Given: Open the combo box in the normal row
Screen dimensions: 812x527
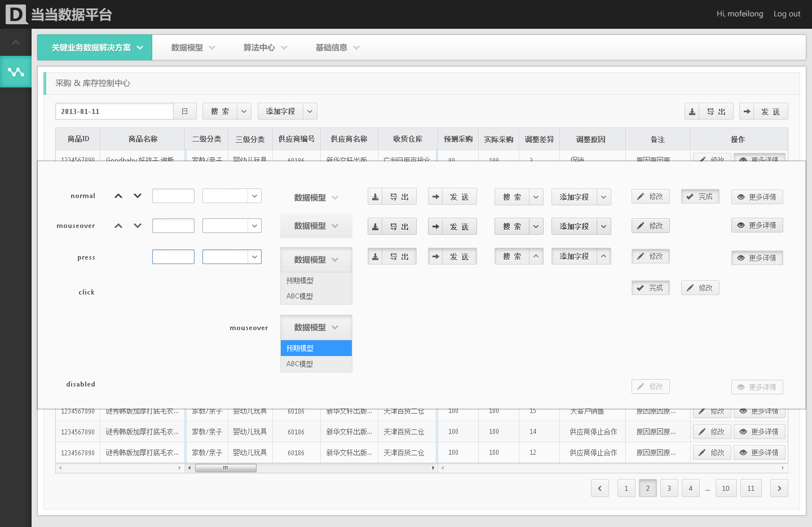Looking at the screenshot, I should (232, 196).
